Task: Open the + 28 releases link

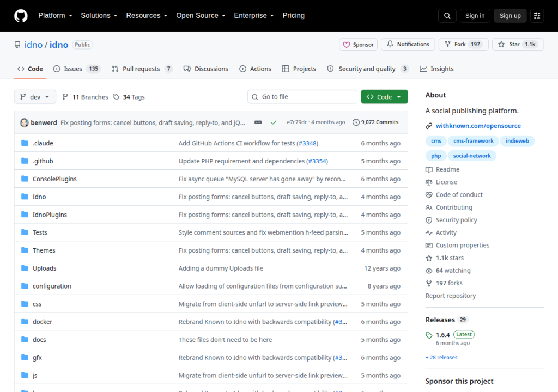Action: coord(441,358)
